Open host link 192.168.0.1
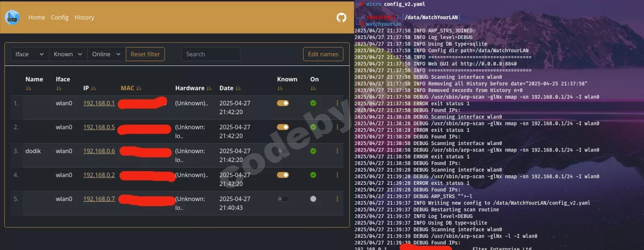The width and height of the screenshot is (644, 250). click(x=99, y=103)
